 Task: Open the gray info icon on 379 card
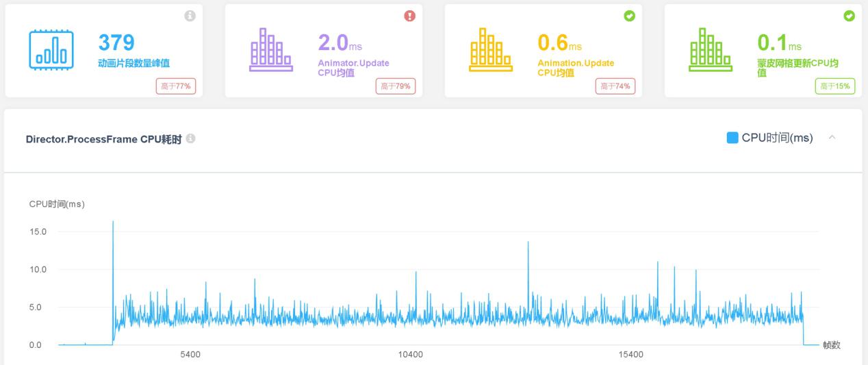(190, 16)
